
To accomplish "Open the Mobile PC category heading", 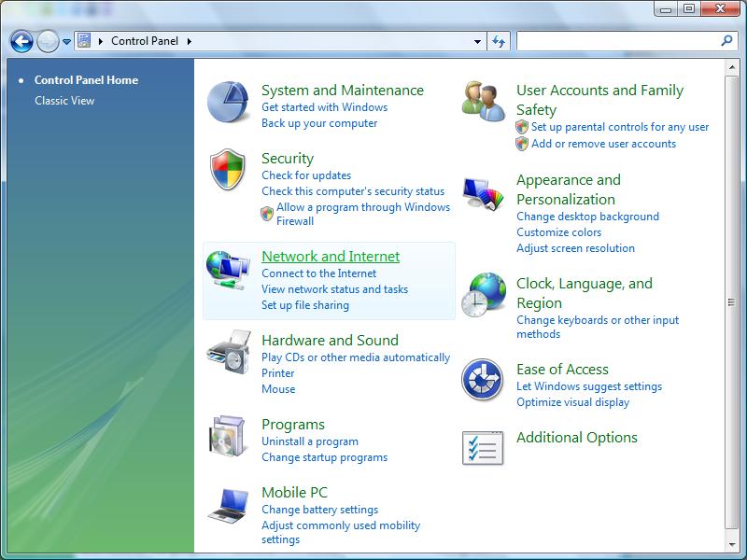I will pyautogui.click(x=294, y=493).
